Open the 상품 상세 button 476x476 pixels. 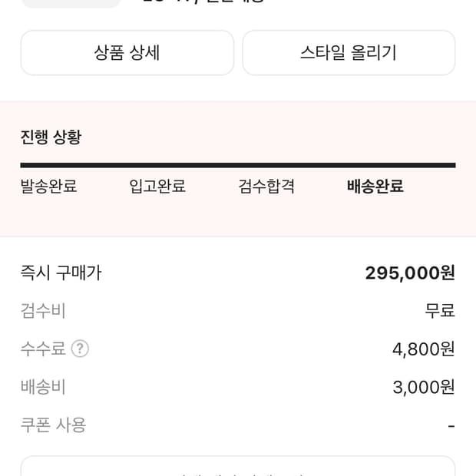point(127,53)
